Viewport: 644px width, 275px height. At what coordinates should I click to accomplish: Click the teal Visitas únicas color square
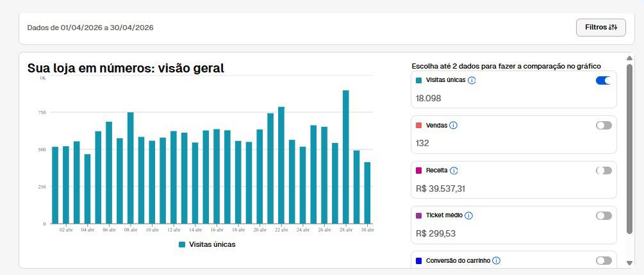[x=419, y=81]
